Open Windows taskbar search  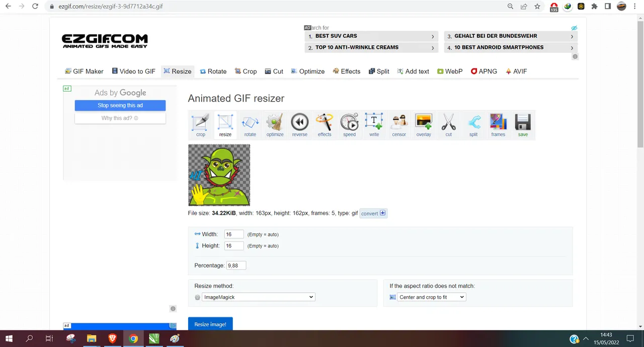pyautogui.click(x=29, y=338)
